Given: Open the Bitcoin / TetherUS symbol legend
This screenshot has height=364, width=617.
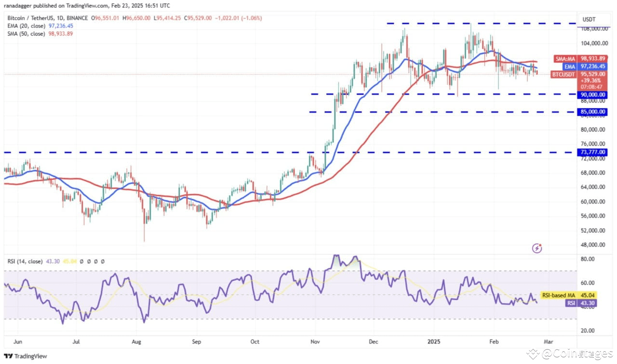Looking at the screenshot, I should 31,18.
